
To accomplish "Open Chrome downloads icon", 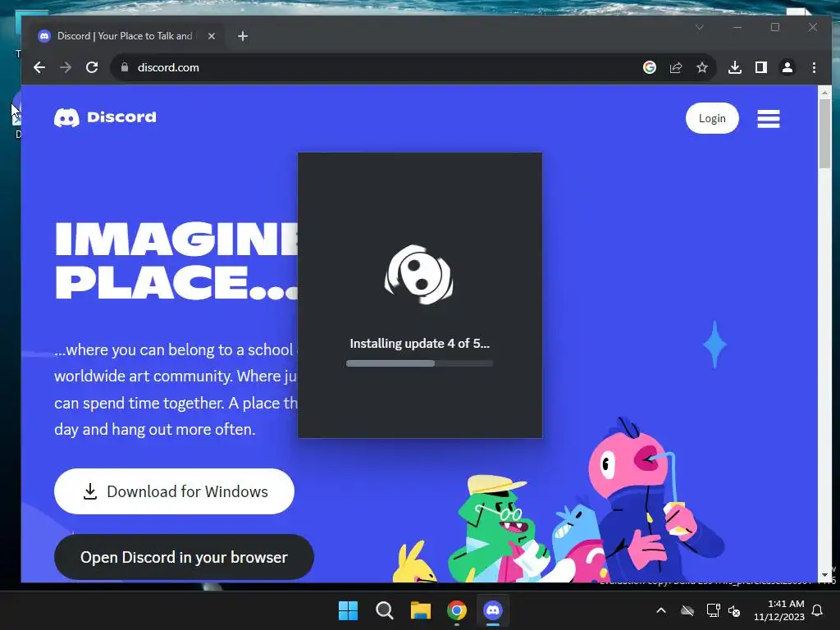I will (735, 67).
